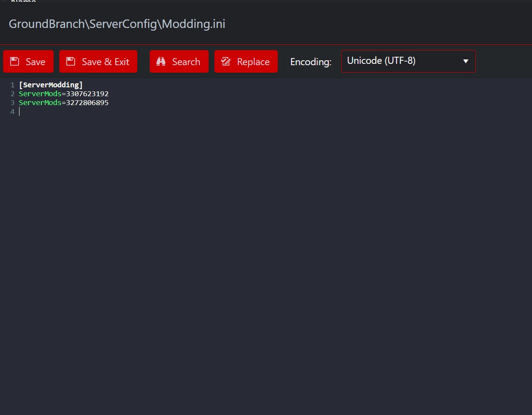
Task: Open the Replace text button
Action: tap(253, 62)
